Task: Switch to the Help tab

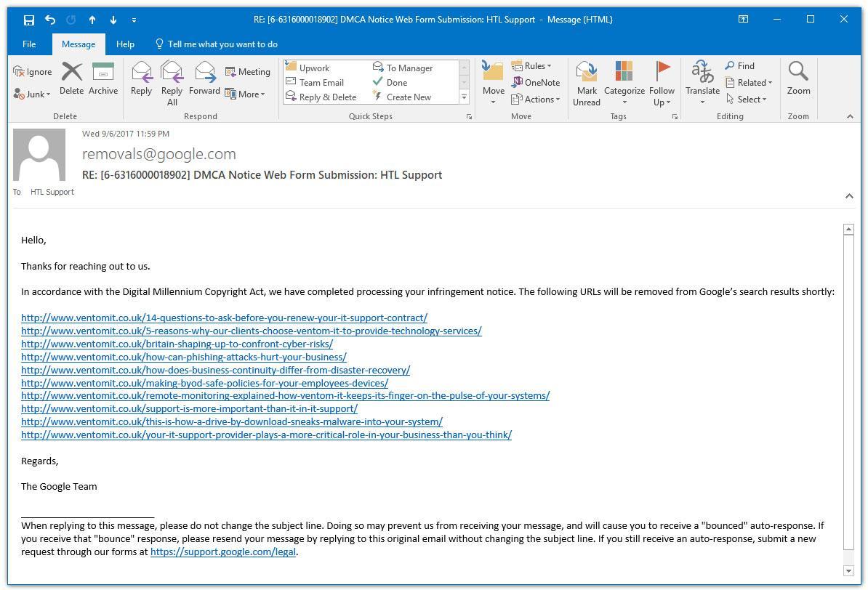Action: 125,44
